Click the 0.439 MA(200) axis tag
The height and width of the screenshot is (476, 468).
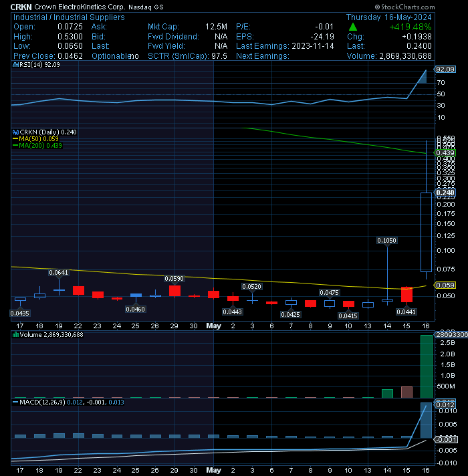pos(445,153)
